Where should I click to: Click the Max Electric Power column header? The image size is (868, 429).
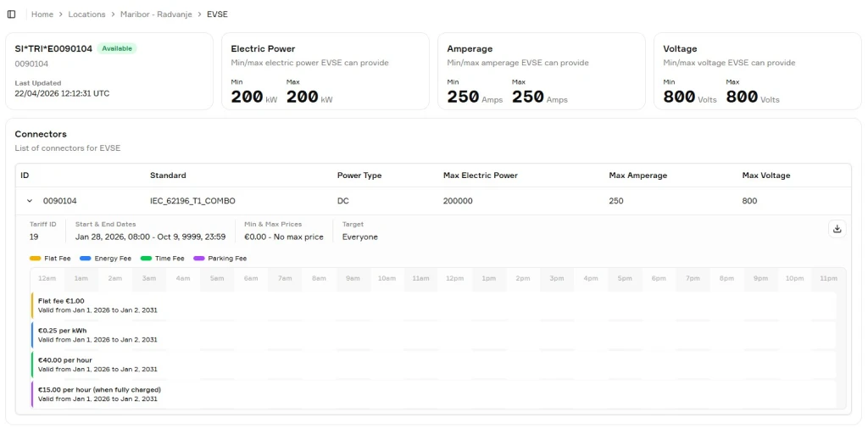pos(480,175)
